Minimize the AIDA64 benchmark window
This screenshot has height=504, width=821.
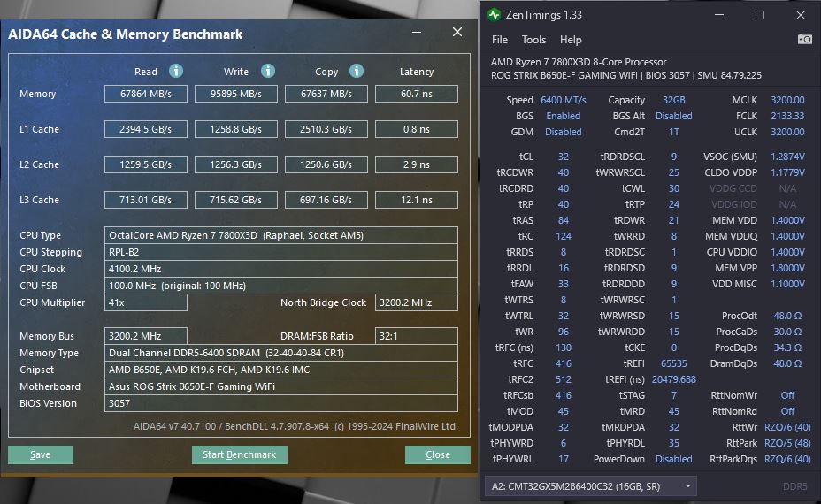coord(417,33)
